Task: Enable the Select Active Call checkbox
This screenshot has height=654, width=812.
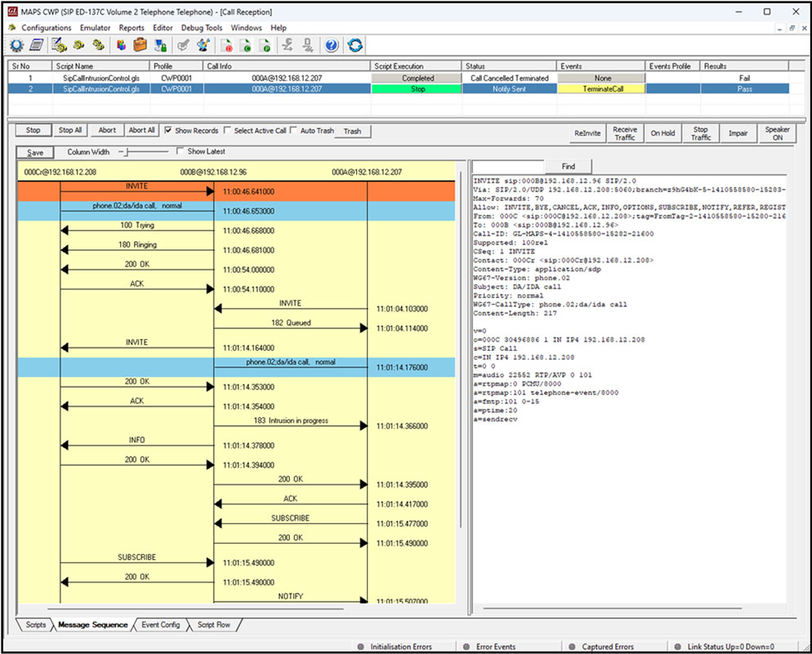Action: click(x=227, y=130)
